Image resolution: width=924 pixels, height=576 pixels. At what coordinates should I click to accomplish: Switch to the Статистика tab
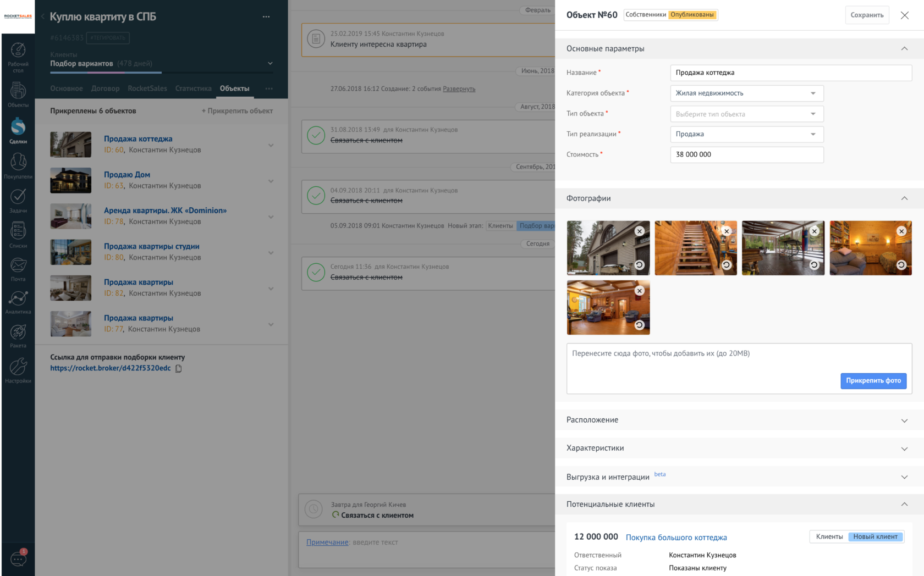[x=193, y=88]
